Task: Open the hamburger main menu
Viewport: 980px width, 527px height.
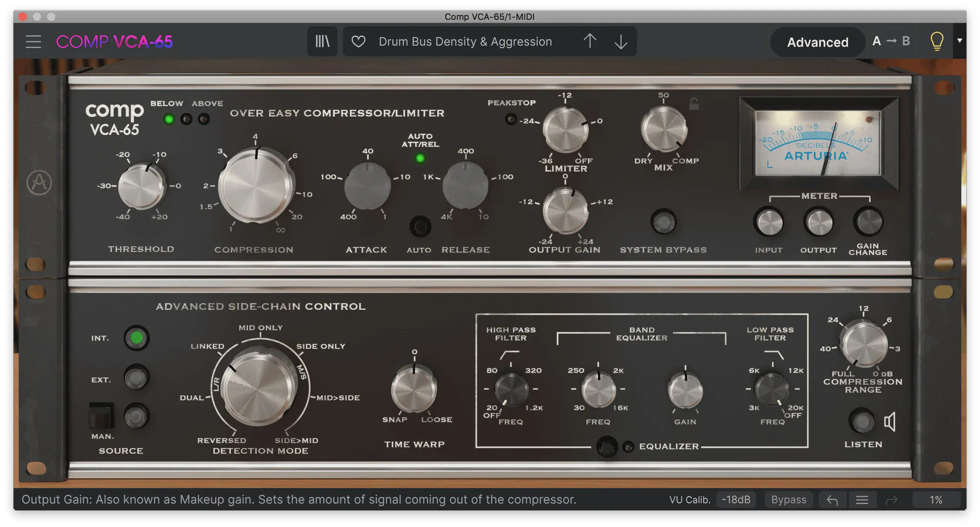Action: (33, 42)
